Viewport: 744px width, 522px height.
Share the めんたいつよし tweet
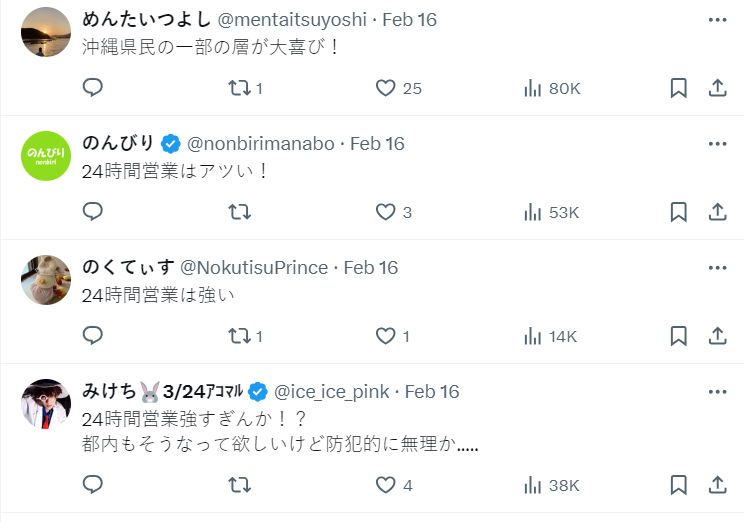[717, 88]
